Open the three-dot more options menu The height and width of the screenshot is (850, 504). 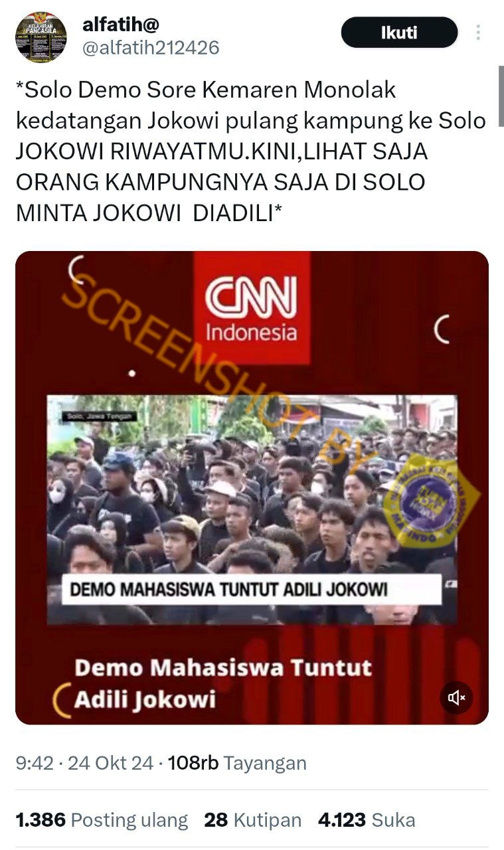[x=478, y=33]
